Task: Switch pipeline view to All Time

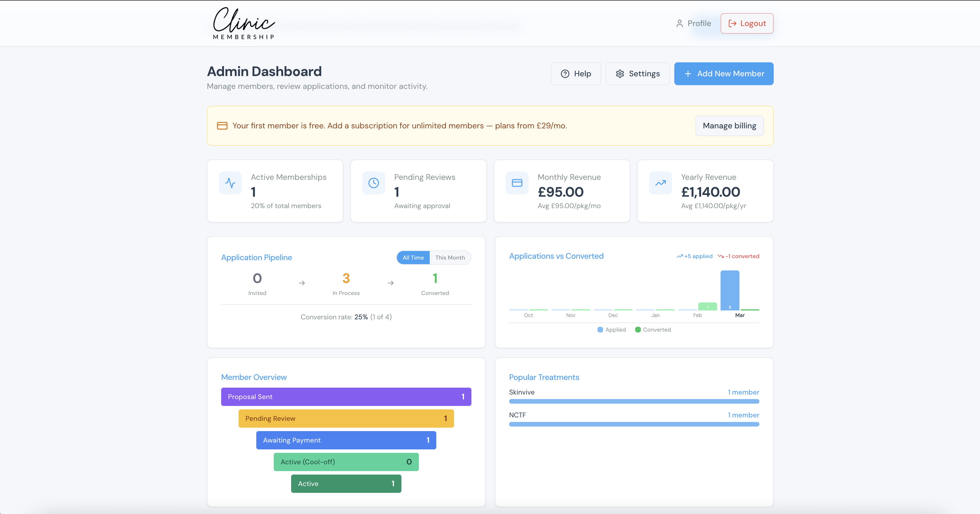Action: point(413,258)
